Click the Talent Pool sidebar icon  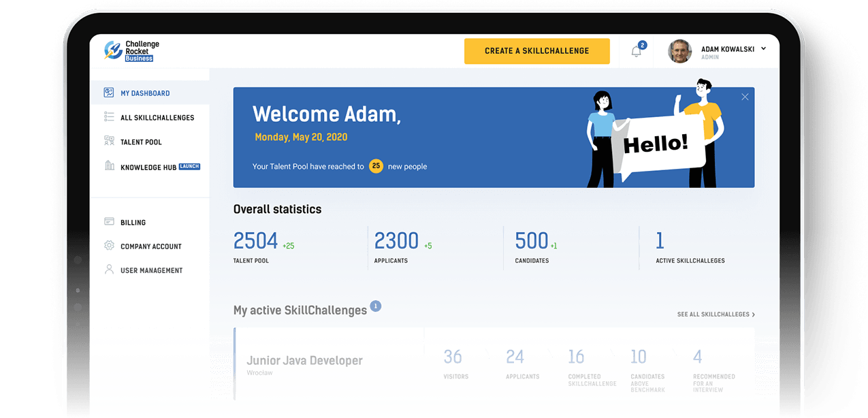point(109,142)
